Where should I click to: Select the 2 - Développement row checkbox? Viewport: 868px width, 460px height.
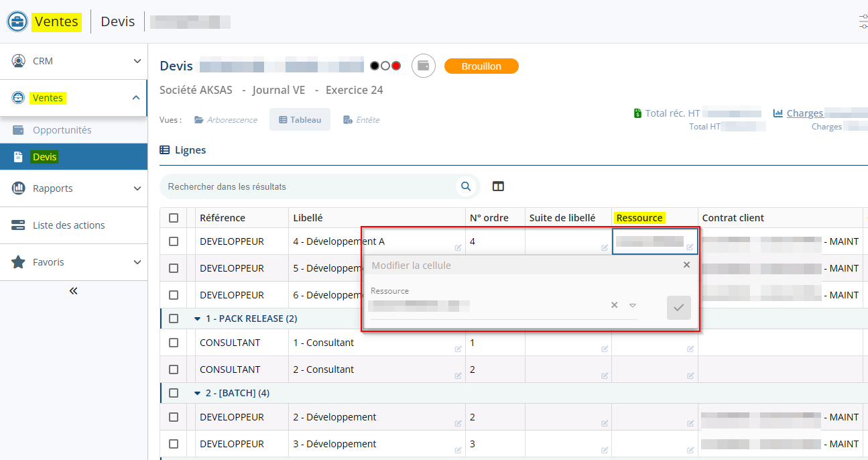(x=174, y=417)
